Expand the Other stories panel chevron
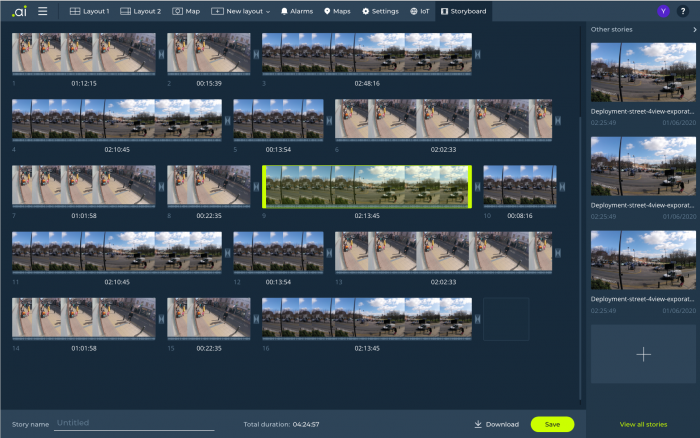The image size is (700, 438). click(x=694, y=29)
